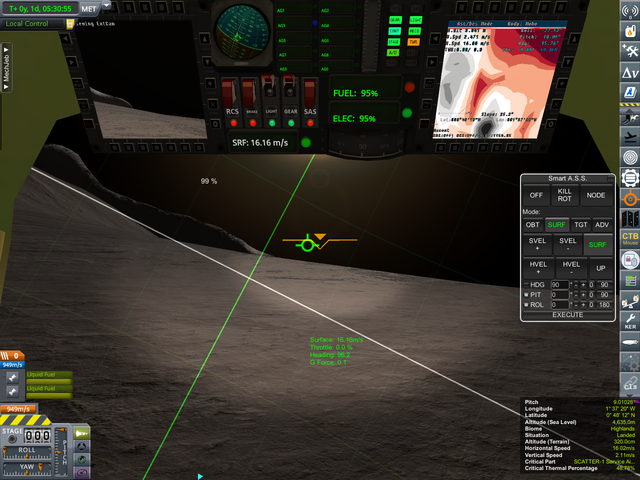This screenshot has height=480, width=640.
Task: Expand the toolbar down arrow at bottom
Action: 629,396
